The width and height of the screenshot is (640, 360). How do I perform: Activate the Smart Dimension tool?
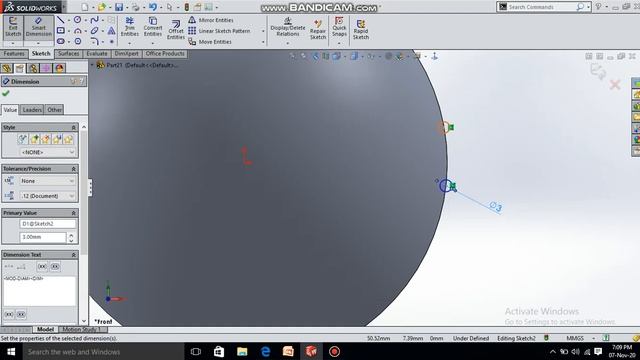[x=38, y=27]
